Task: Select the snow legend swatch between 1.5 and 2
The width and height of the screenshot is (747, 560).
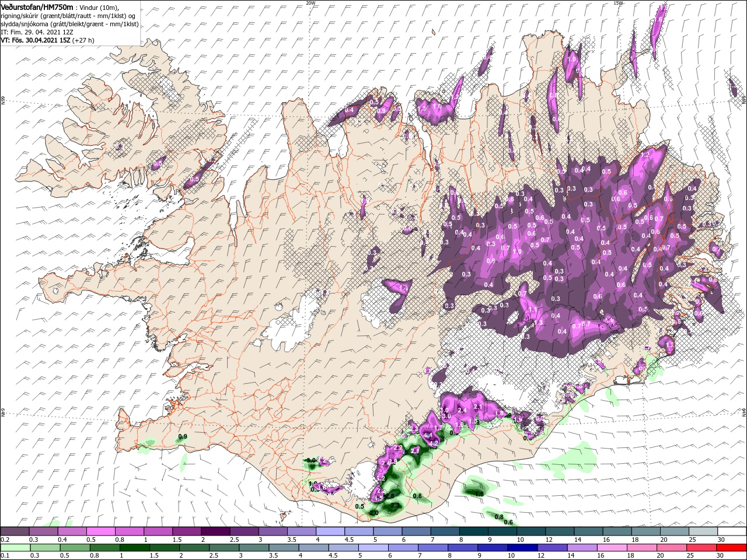Action: point(186,531)
